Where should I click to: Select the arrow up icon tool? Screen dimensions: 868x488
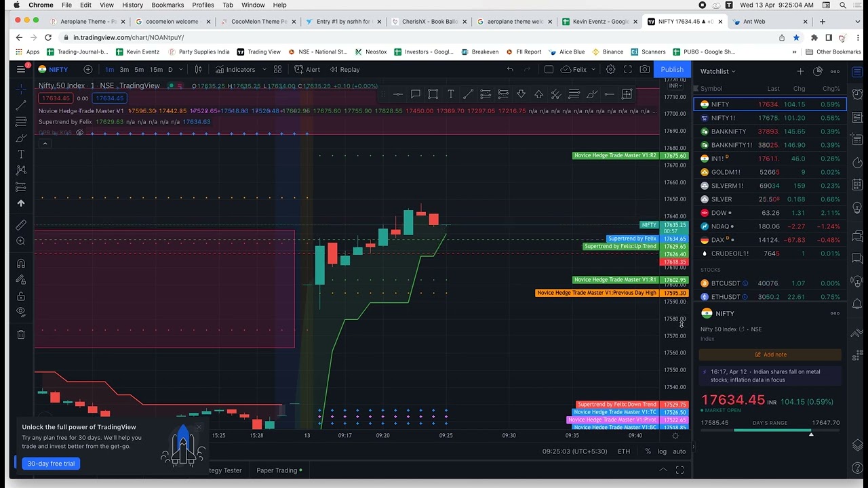click(21, 203)
